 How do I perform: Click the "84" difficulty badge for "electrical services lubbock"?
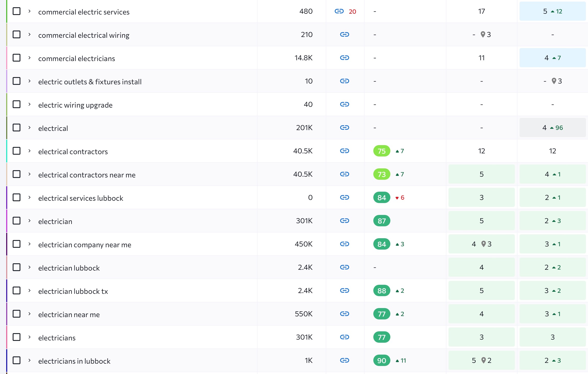pos(382,197)
